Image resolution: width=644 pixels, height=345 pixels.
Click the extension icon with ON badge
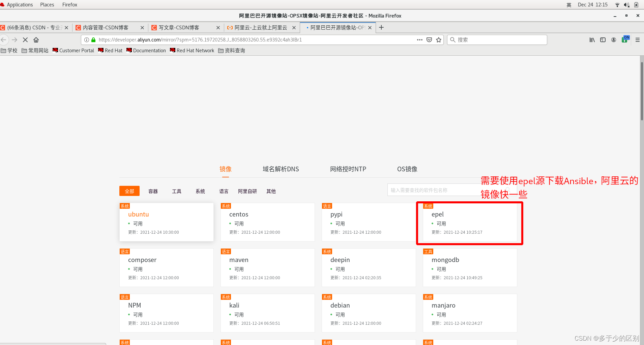coord(625,39)
